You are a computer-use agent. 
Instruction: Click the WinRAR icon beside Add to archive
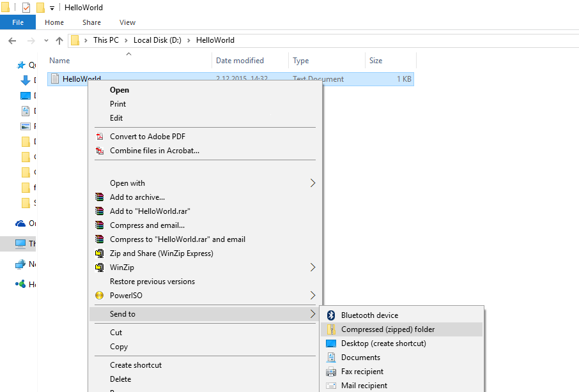coord(99,197)
